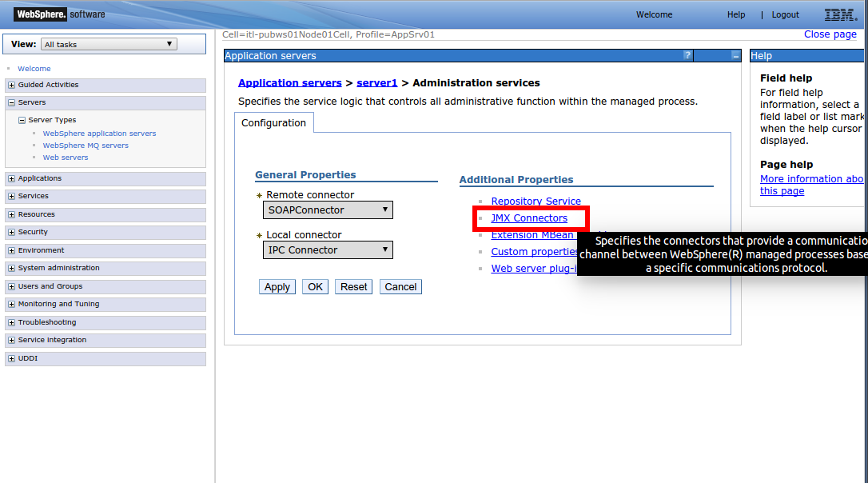Open the Custom properties link
This screenshot has width=868, height=483.
coord(534,251)
